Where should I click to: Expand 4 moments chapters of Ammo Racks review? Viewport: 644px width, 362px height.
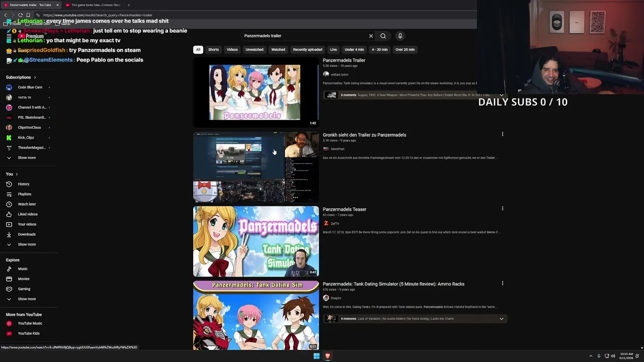[501, 319]
